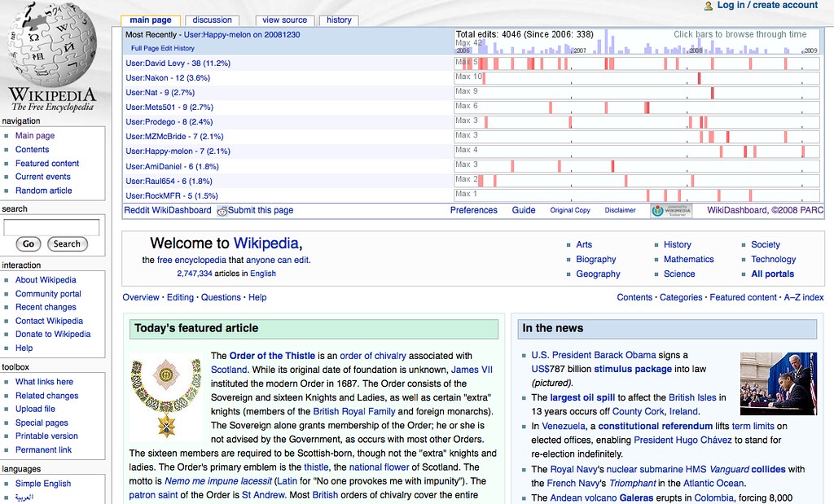This screenshot has width=834, height=504.
Task: Click the user icon beside Log in
Action: (709, 6)
